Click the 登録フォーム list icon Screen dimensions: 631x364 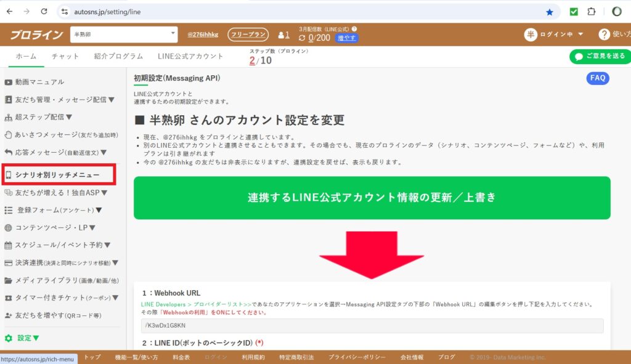(x=9, y=210)
